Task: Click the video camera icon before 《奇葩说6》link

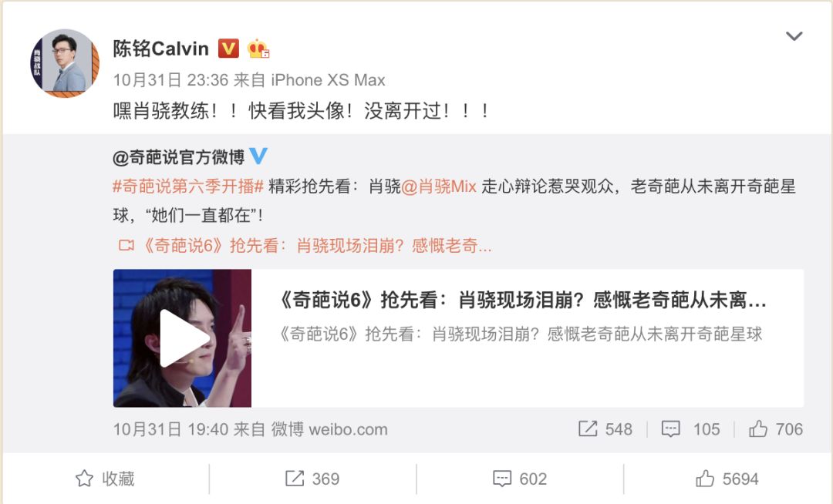Action: (126, 245)
